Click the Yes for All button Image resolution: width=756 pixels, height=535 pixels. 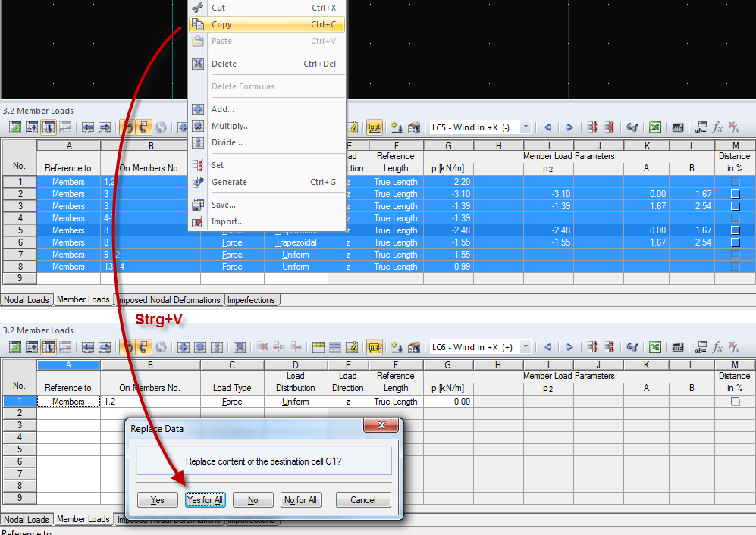click(x=205, y=499)
